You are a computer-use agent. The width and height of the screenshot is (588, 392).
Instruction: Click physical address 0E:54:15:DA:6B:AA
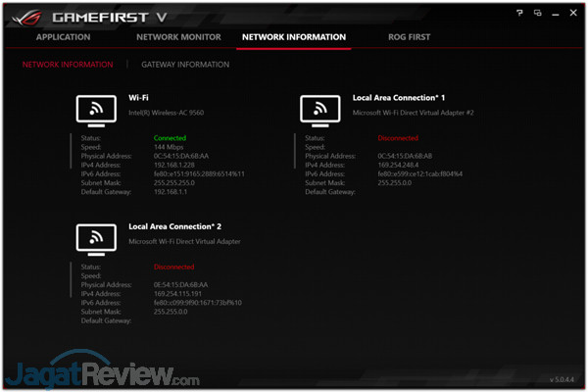[180, 285]
